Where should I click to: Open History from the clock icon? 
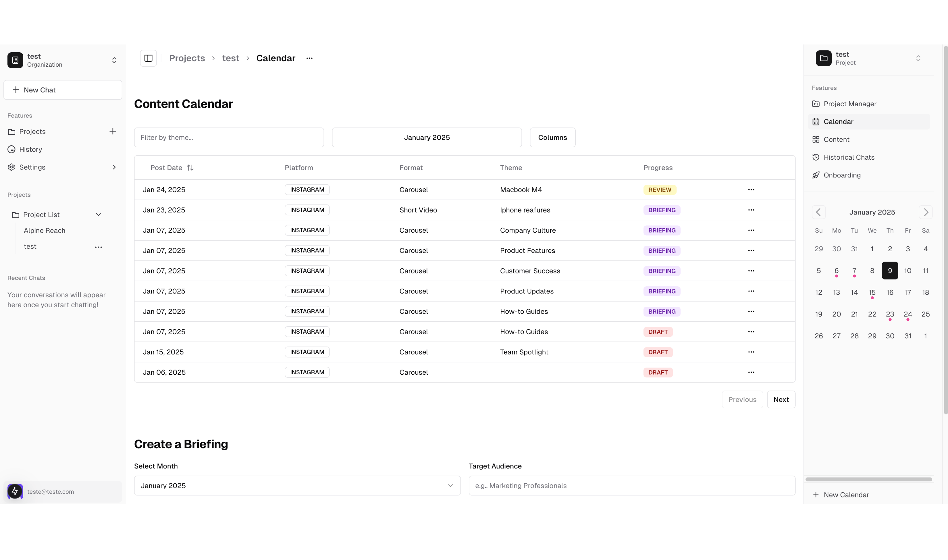click(12, 149)
